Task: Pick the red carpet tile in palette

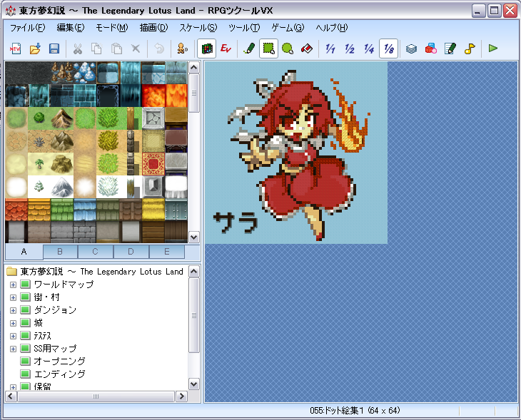Action: coord(153,164)
